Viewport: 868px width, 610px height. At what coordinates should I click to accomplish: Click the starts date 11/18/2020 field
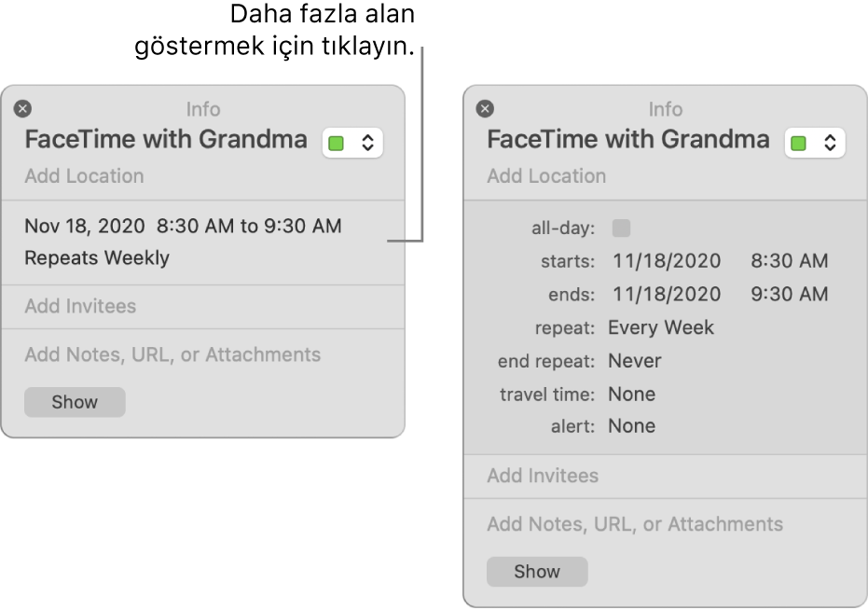[x=667, y=260]
